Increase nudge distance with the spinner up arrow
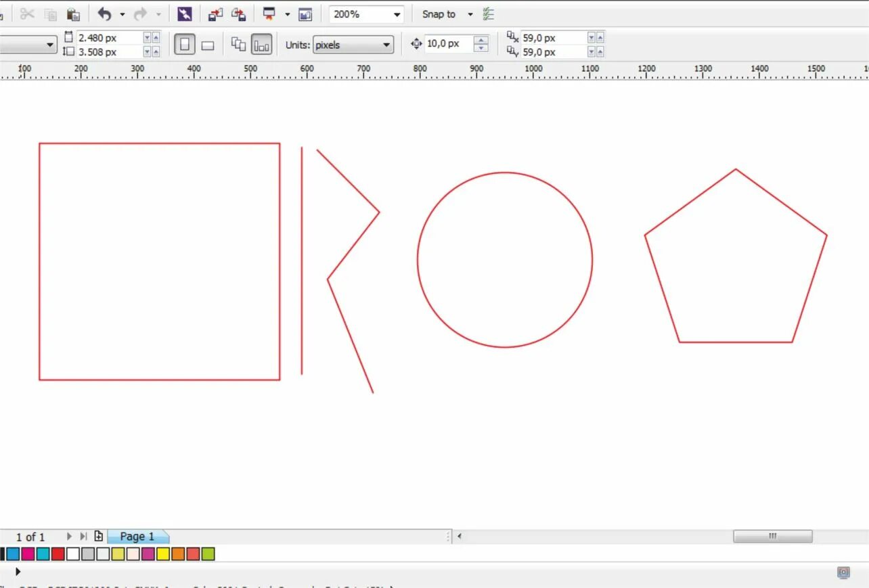Image resolution: width=869 pixels, height=588 pixels. point(481,40)
